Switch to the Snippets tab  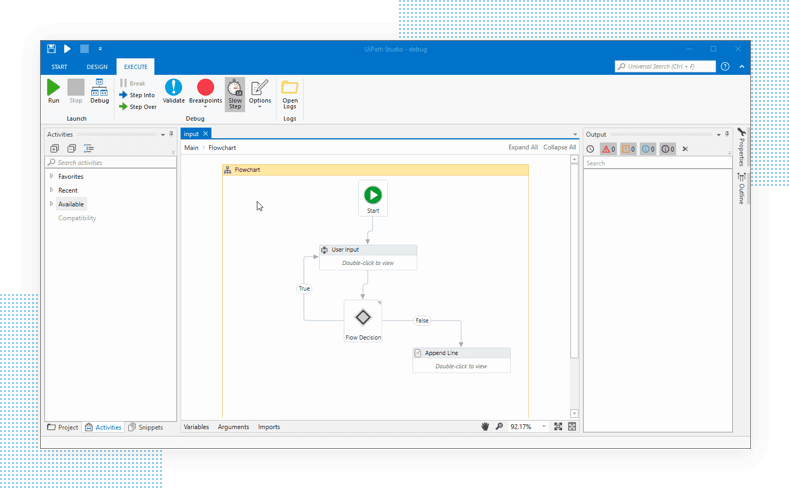click(x=146, y=427)
